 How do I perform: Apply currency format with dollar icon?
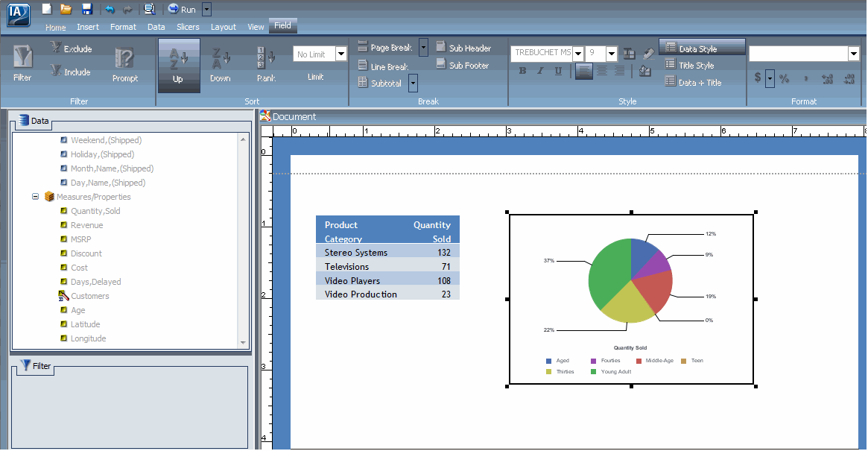point(757,78)
